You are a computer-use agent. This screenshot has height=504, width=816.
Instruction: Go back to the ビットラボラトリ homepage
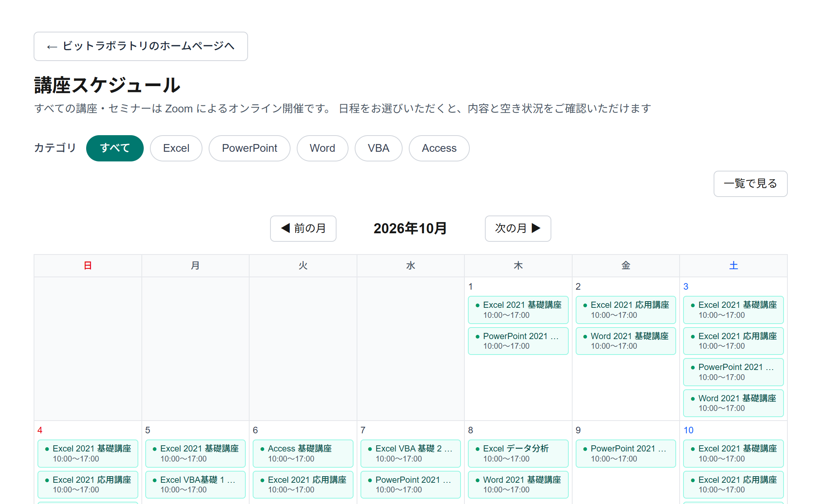141,46
